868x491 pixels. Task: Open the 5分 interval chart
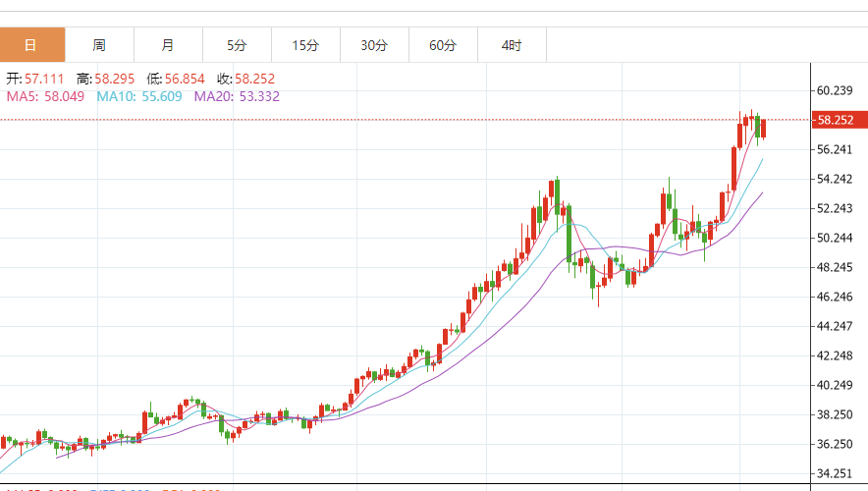click(237, 45)
